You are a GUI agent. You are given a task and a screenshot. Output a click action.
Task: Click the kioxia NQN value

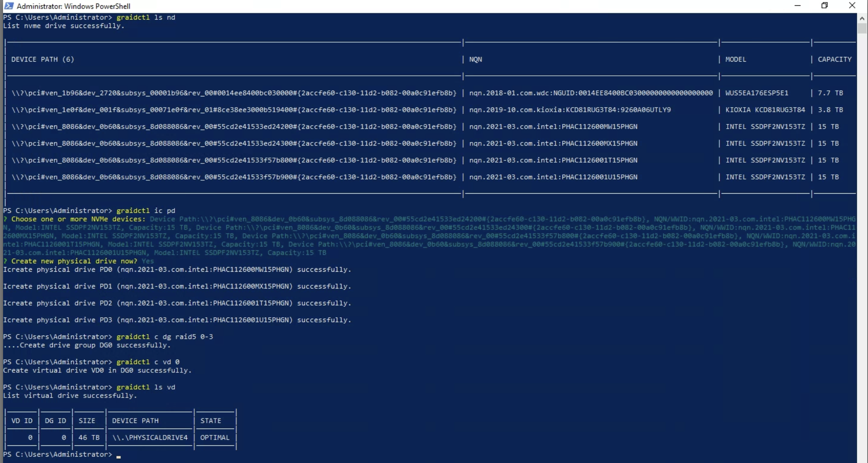(570, 110)
